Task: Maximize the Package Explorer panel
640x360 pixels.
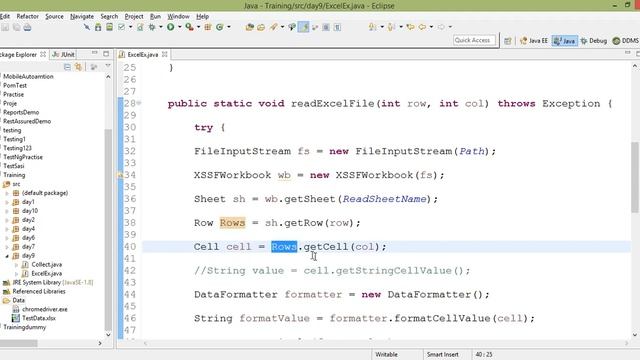Action: pyautogui.click(x=106, y=53)
